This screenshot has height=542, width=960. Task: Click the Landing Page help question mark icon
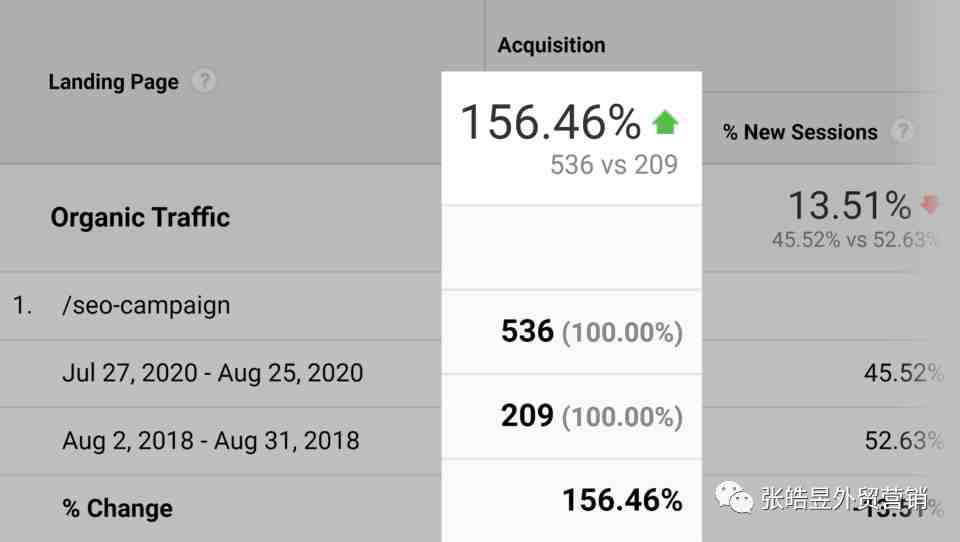(204, 81)
